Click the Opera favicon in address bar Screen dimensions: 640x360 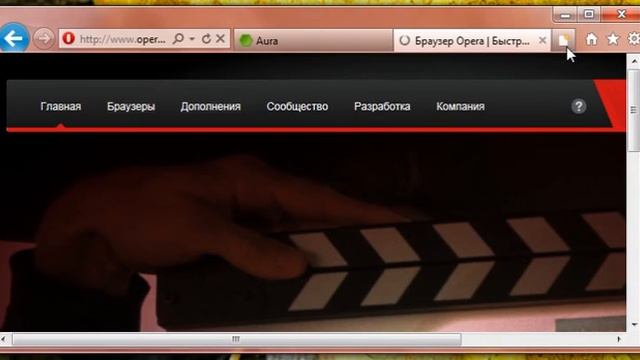click(69, 39)
